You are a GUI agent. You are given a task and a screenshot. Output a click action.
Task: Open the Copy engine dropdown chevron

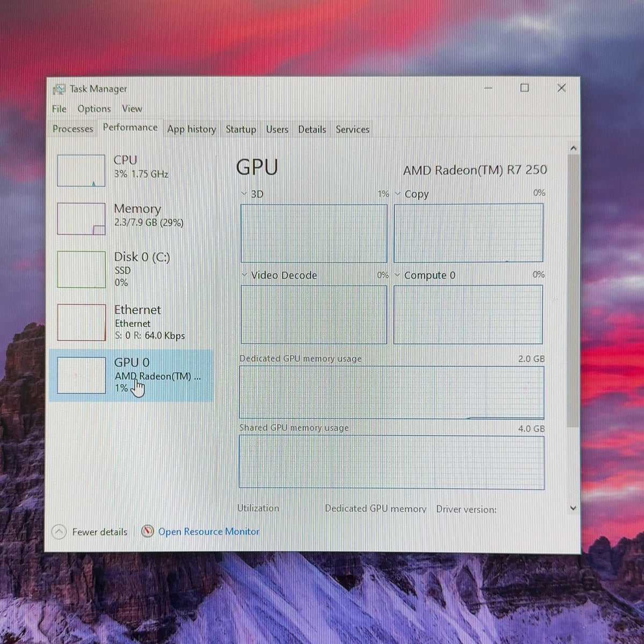pyautogui.click(x=398, y=194)
